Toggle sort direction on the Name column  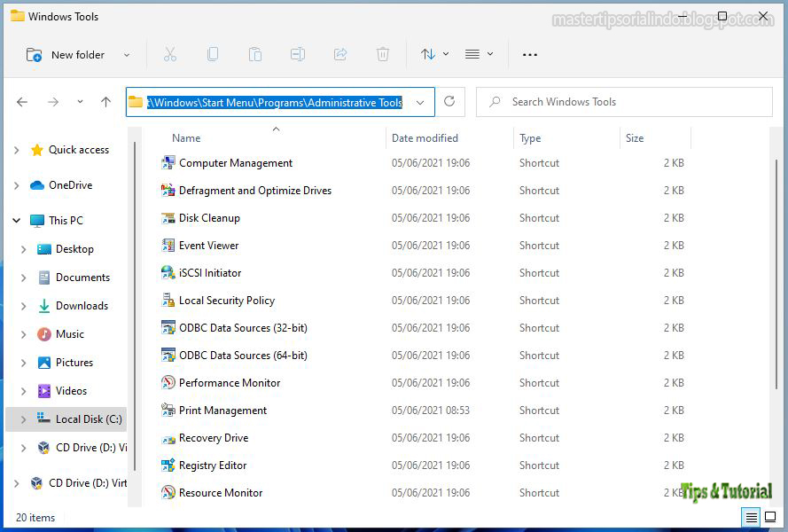[x=186, y=137]
